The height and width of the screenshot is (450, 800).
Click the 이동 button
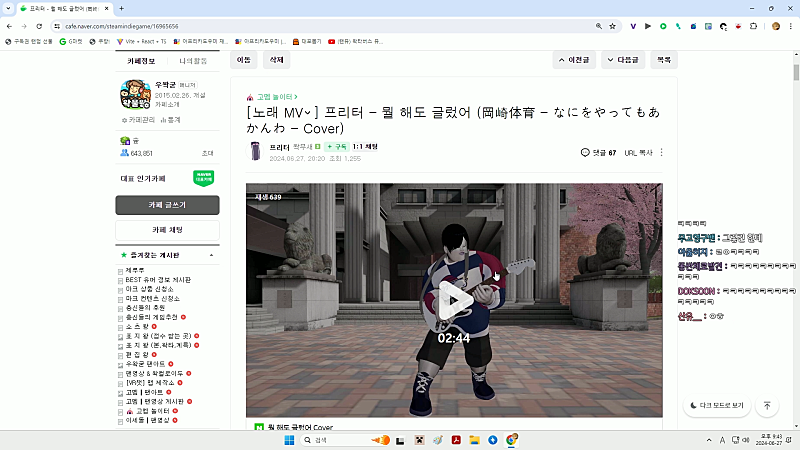point(244,60)
